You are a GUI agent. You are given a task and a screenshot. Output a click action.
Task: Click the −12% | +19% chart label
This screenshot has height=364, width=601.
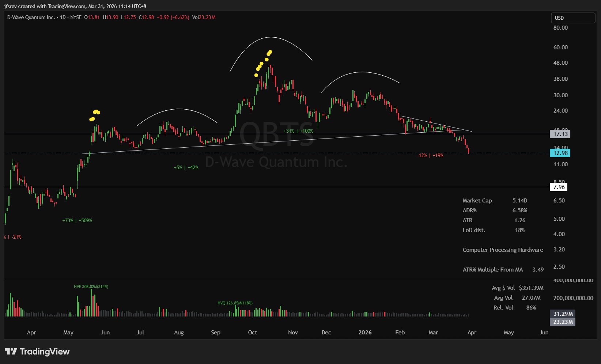(430, 156)
